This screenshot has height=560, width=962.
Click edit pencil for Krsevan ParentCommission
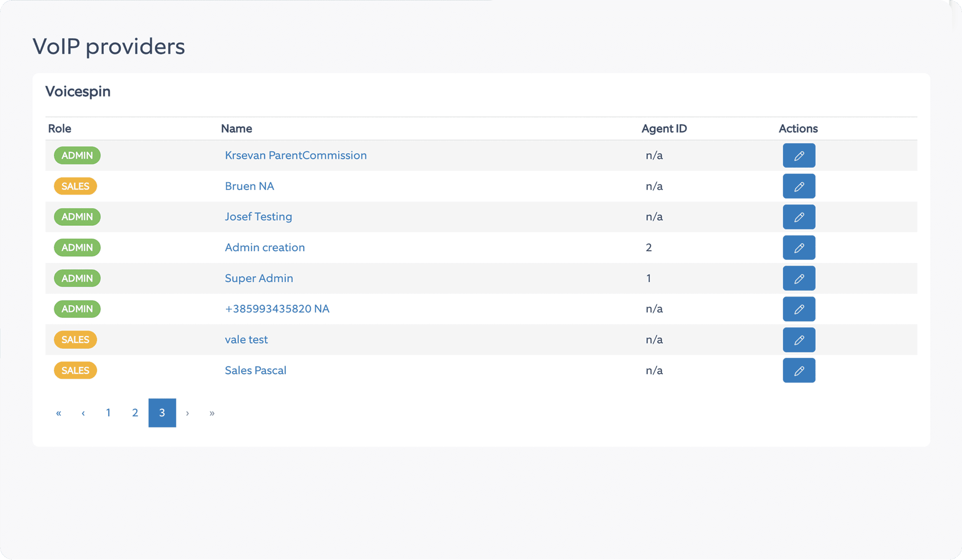click(798, 155)
